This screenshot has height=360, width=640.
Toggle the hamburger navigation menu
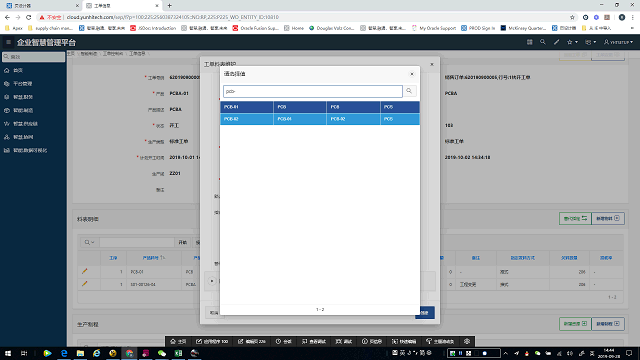click(8, 42)
